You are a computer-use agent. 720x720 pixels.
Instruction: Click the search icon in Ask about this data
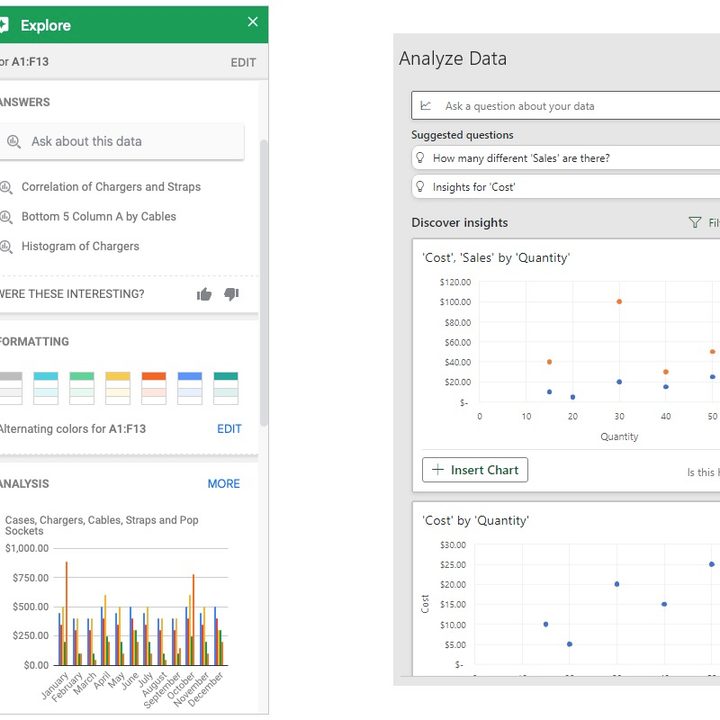(x=14, y=141)
